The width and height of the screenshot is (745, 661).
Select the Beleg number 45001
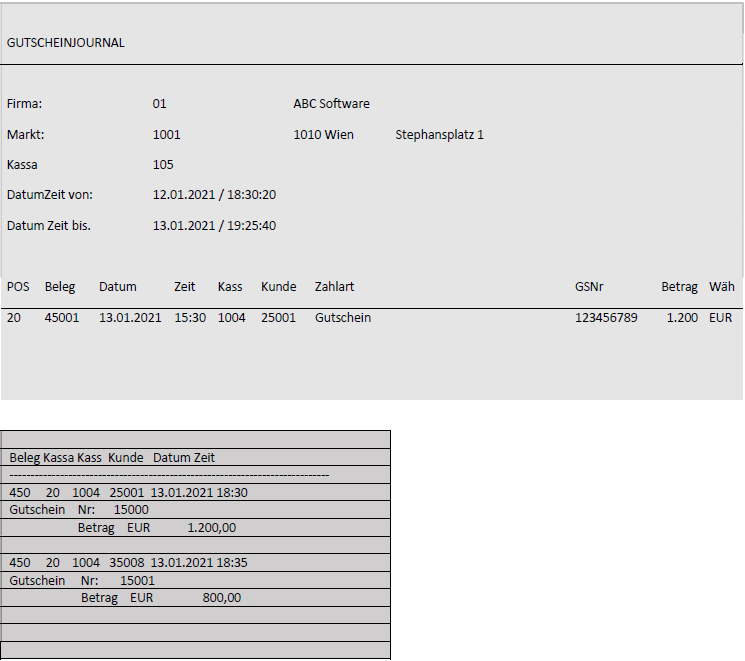(61, 318)
